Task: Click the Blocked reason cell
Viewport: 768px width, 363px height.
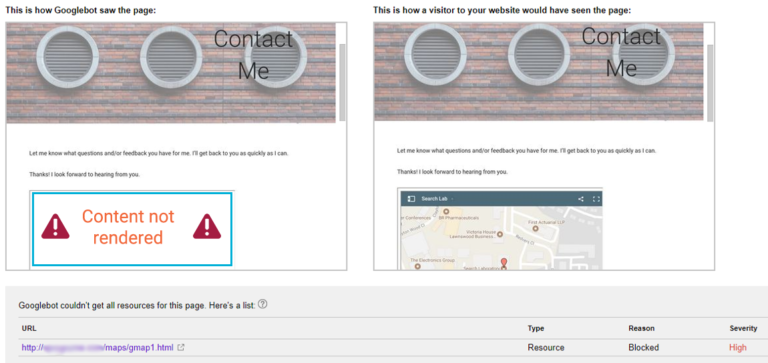Action: 644,348
